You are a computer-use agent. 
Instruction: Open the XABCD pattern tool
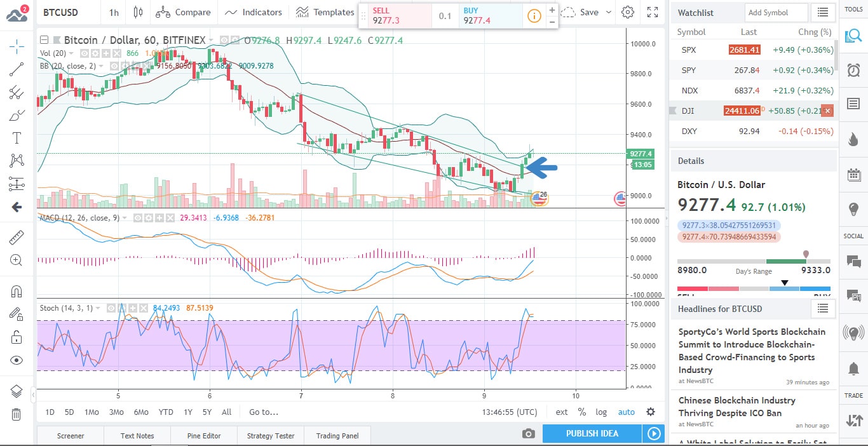[x=17, y=161]
